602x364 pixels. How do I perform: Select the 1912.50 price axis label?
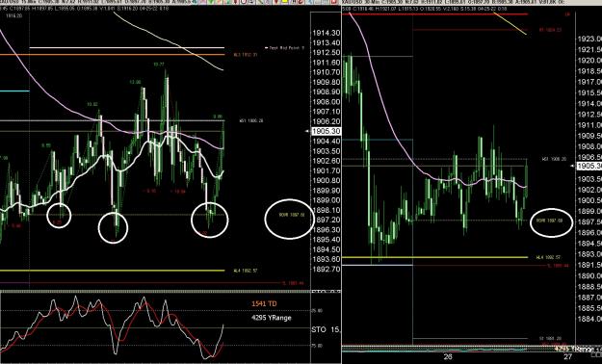[x=327, y=53]
